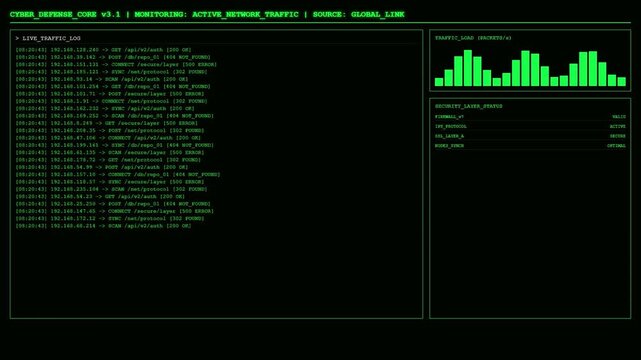Click the IPS_PROTOCOL status label

(450, 127)
